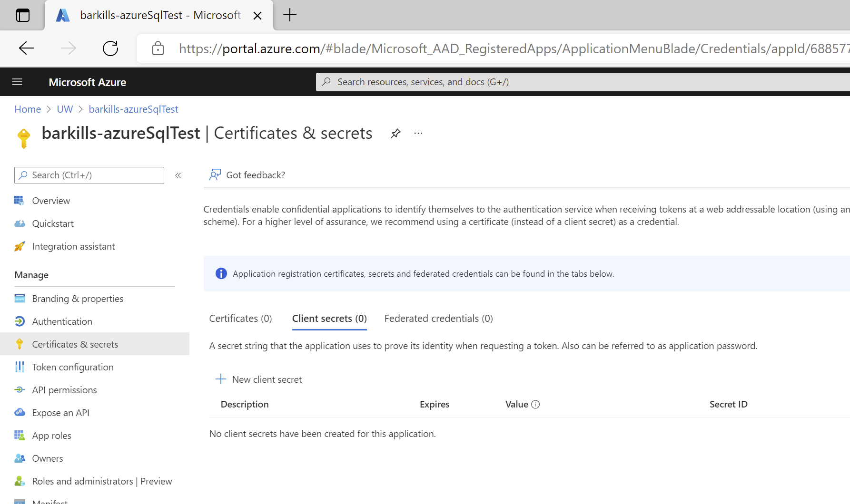Viewport: 850px width, 504px height.
Task: Focus the Search resources, services, and docs box
Action: point(583,82)
